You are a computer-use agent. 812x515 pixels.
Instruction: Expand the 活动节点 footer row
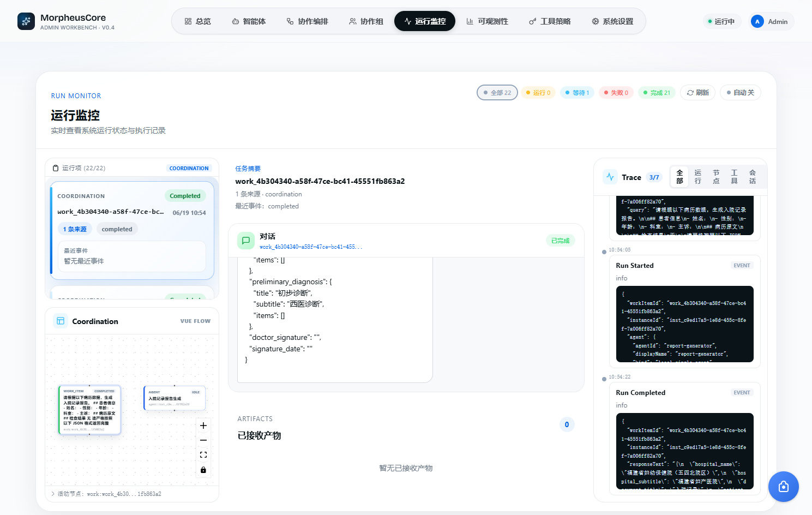click(132, 494)
